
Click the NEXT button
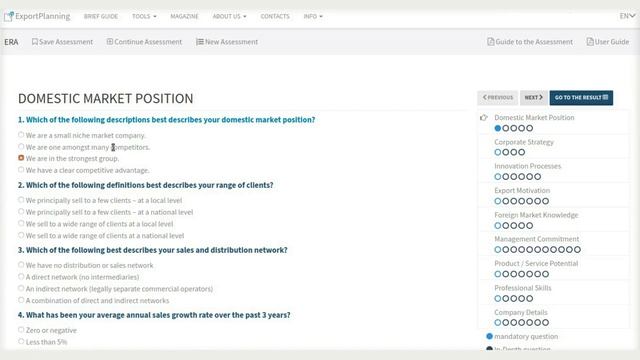pyautogui.click(x=533, y=98)
